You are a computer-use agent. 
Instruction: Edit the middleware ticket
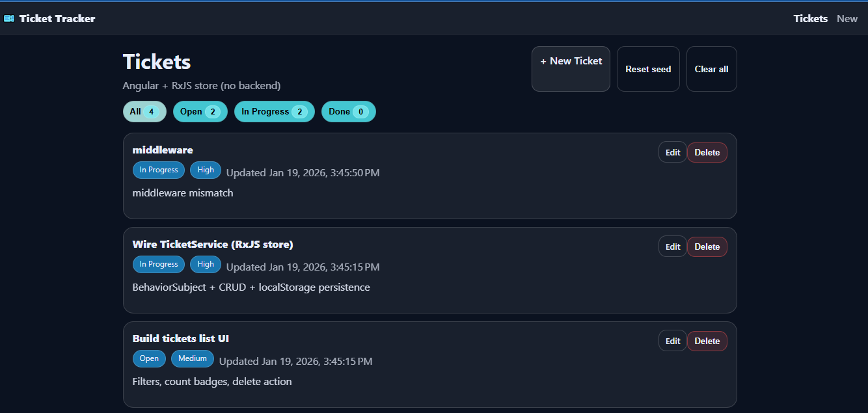pos(672,152)
